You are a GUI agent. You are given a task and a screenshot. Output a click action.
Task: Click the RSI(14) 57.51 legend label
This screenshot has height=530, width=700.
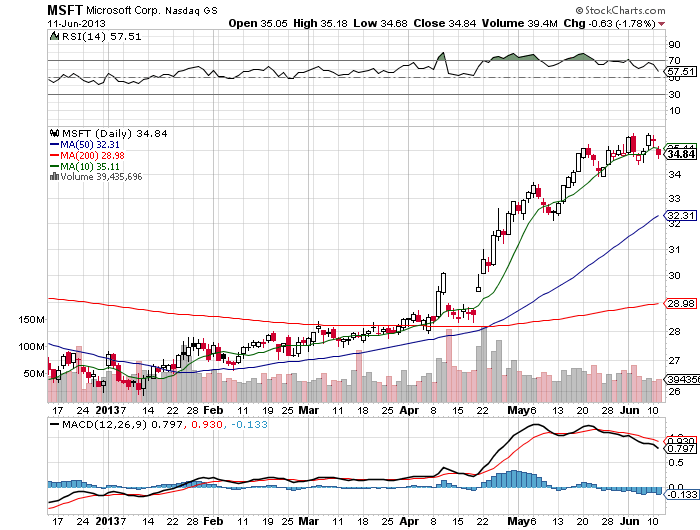pyautogui.click(x=101, y=37)
